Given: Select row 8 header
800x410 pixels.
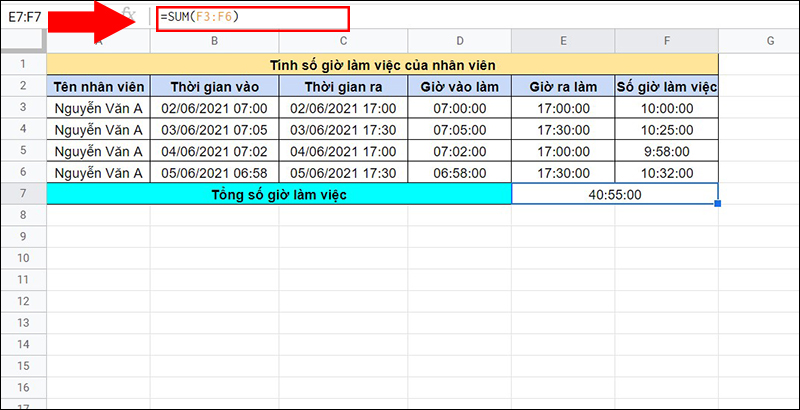Looking at the screenshot, I should 23,215.
